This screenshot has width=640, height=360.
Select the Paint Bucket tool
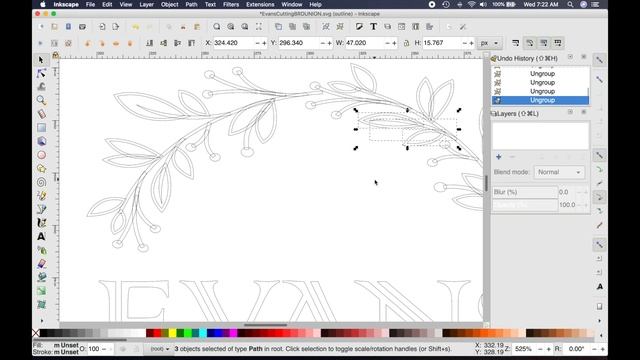pyautogui.click(x=41, y=278)
